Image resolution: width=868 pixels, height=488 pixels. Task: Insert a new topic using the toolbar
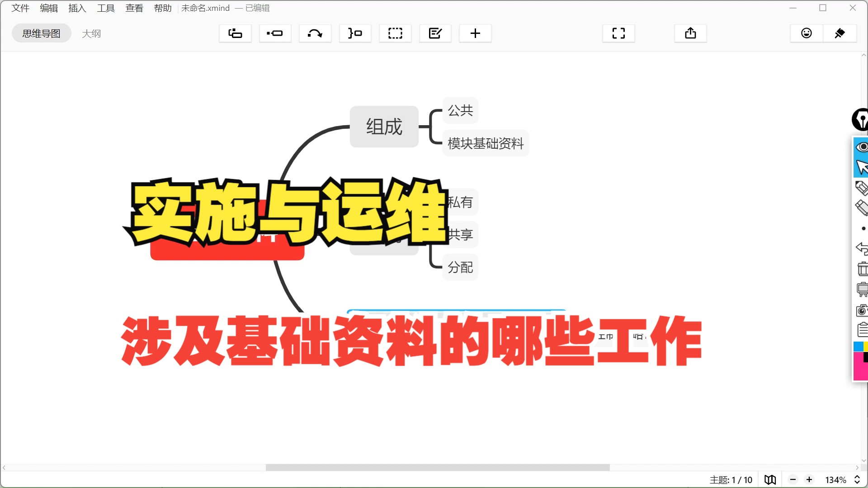click(235, 33)
